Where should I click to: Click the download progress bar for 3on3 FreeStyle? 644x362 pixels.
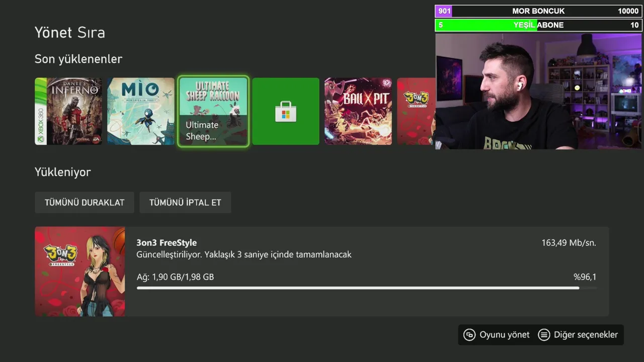(366, 288)
